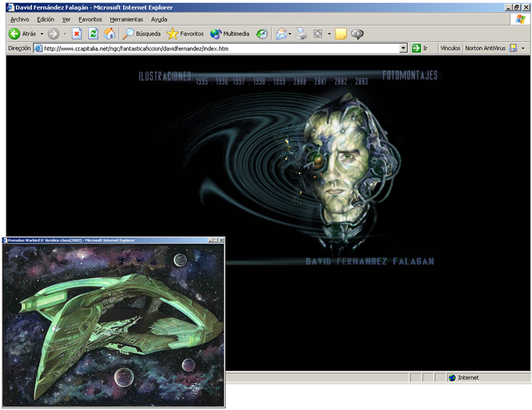Go to the Home page icon
Image resolution: width=532 pixels, height=410 pixels.
[109, 34]
